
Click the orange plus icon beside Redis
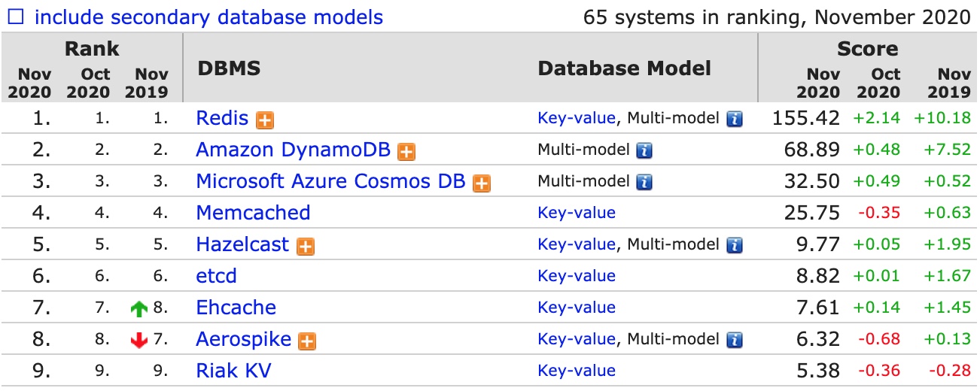(x=264, y=120)
